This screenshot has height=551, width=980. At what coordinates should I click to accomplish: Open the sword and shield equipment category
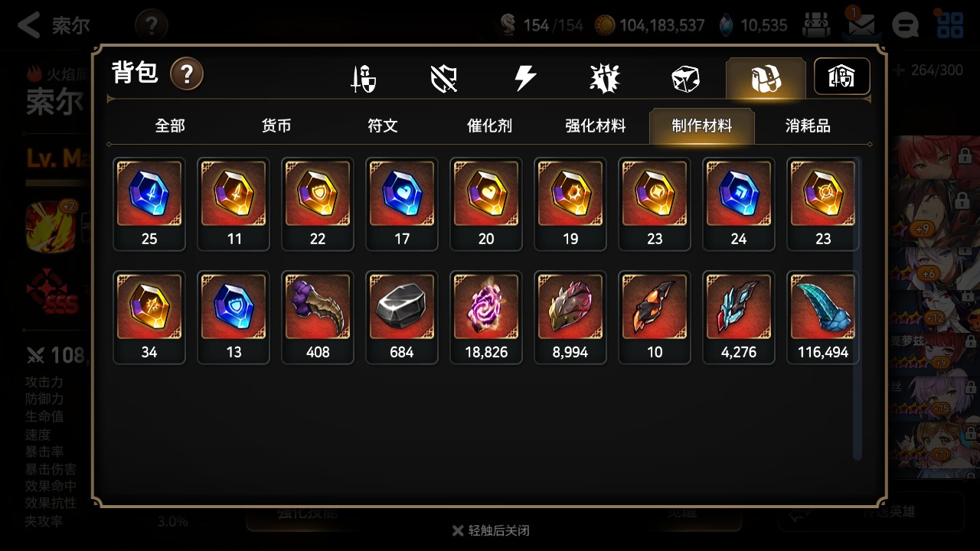coord(363,78)
